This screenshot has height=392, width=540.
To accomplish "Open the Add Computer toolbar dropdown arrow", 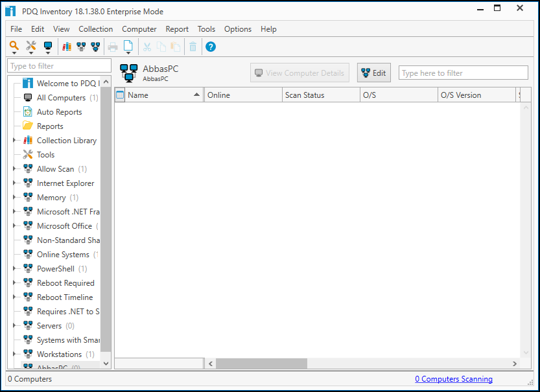I will coord(48,53).
